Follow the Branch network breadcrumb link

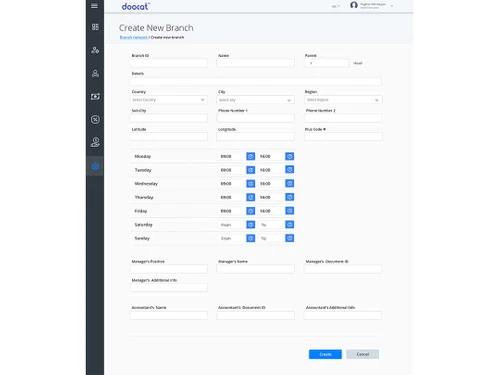133,37
